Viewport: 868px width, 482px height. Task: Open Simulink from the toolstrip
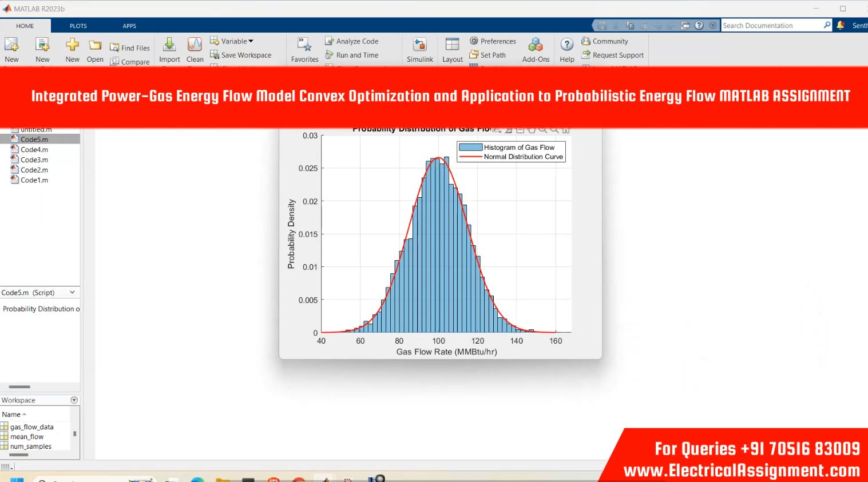[419, 45]
